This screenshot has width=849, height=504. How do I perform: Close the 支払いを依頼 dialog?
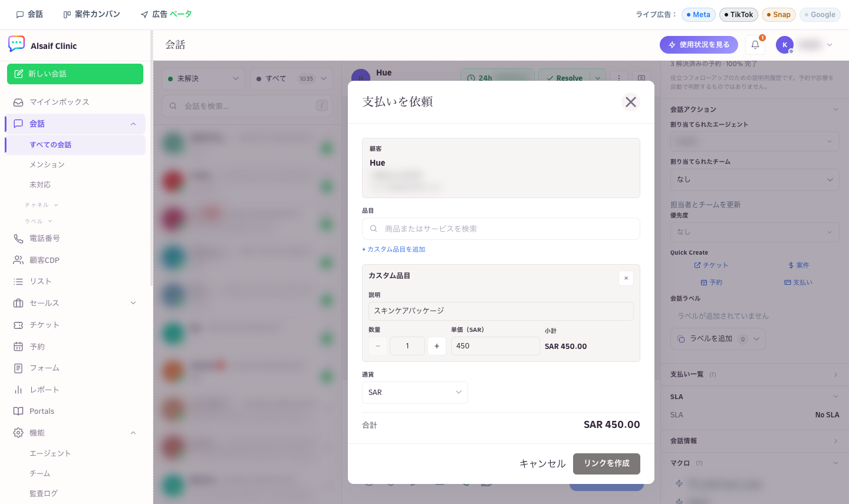pos(630,102)
